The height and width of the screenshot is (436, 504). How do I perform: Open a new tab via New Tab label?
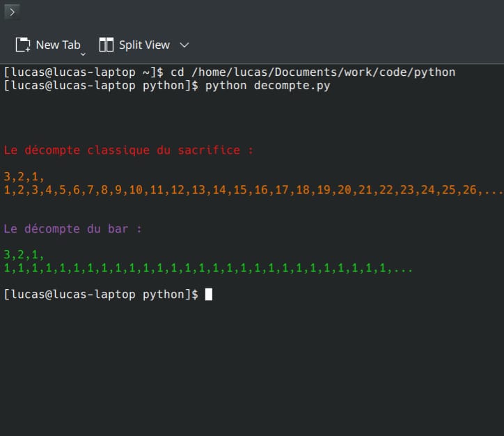point(58,45)
